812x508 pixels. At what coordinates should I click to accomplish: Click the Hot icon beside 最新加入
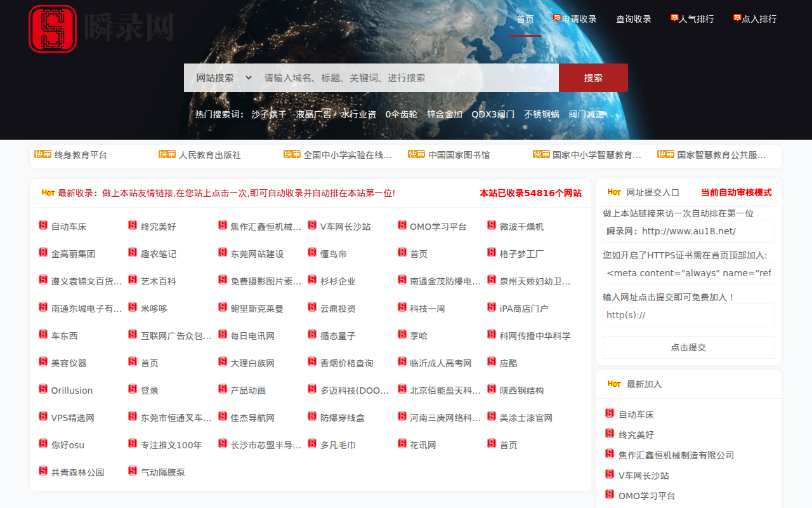pos(613,384)
